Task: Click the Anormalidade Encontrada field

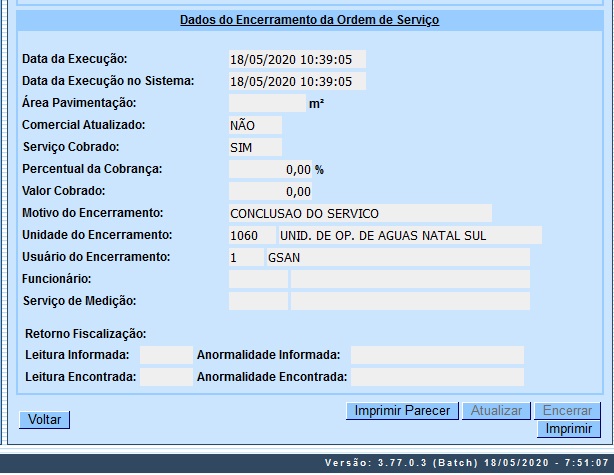Action: (x=437, y=377)
